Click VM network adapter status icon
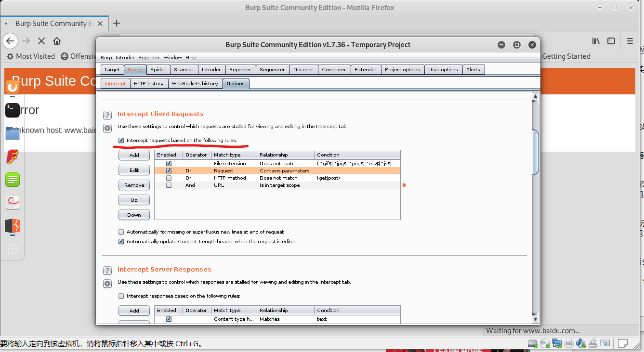The width and height of the screenshot is (644, 352). (x=557, y=343)
